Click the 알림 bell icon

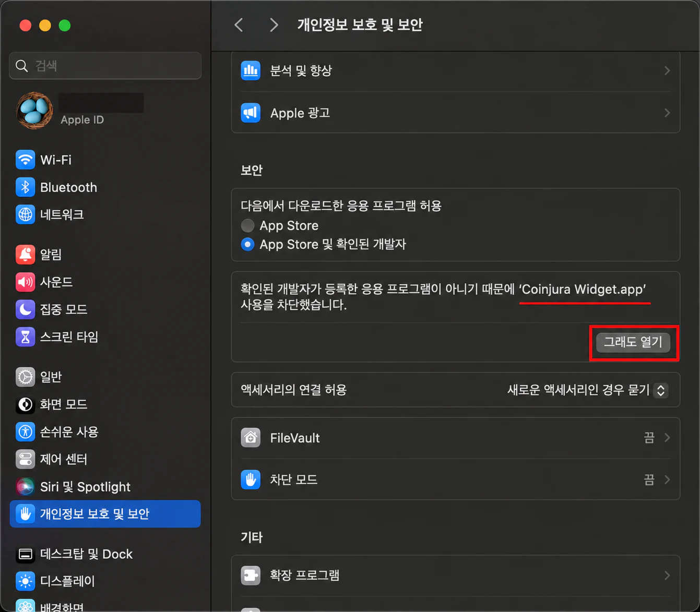point(25,255)
